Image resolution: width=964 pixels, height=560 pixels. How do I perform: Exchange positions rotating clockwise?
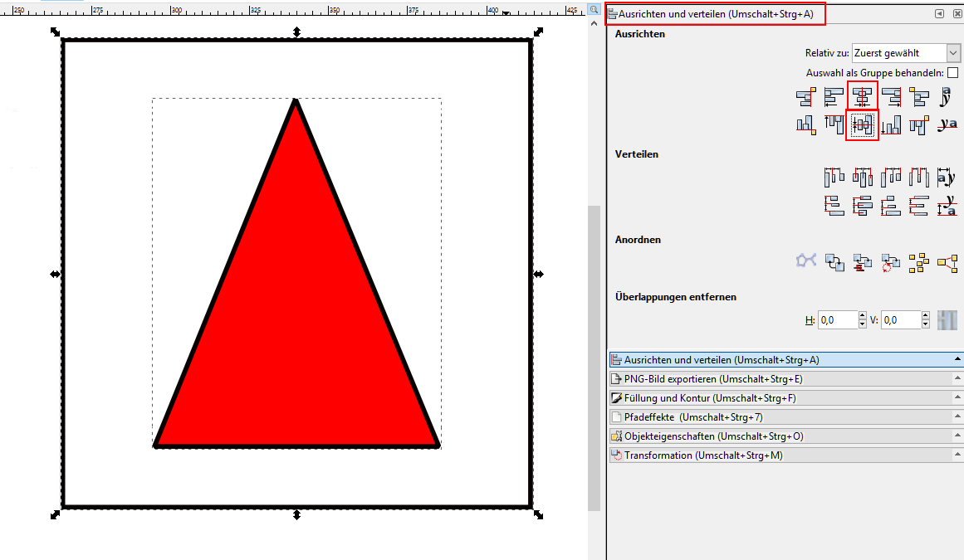890,263
